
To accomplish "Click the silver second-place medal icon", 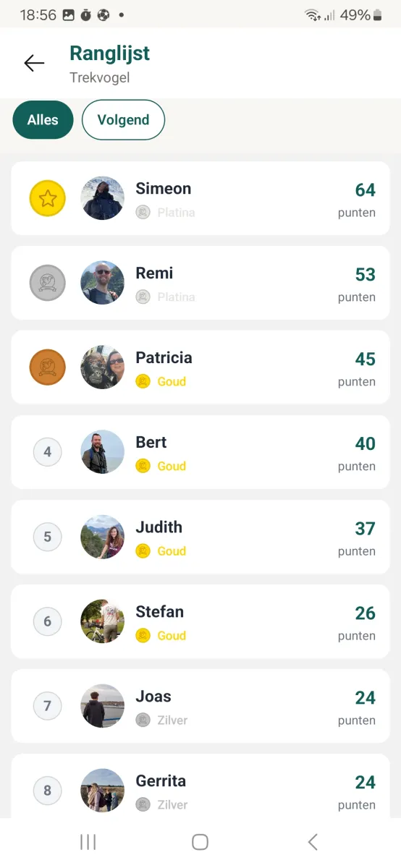I will click(x=48, y=283).
